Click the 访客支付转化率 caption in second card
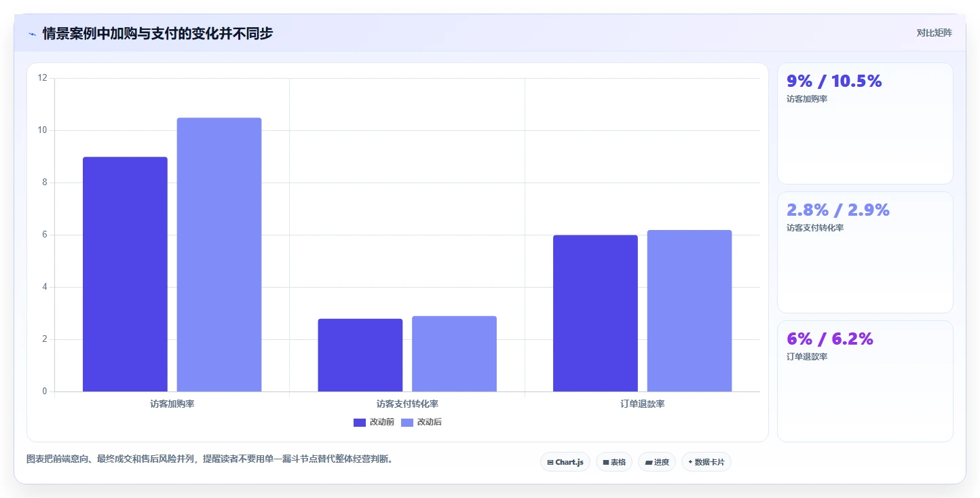This screenshot has width=980, height=498. pyautogui.click(x=815, y=228)
